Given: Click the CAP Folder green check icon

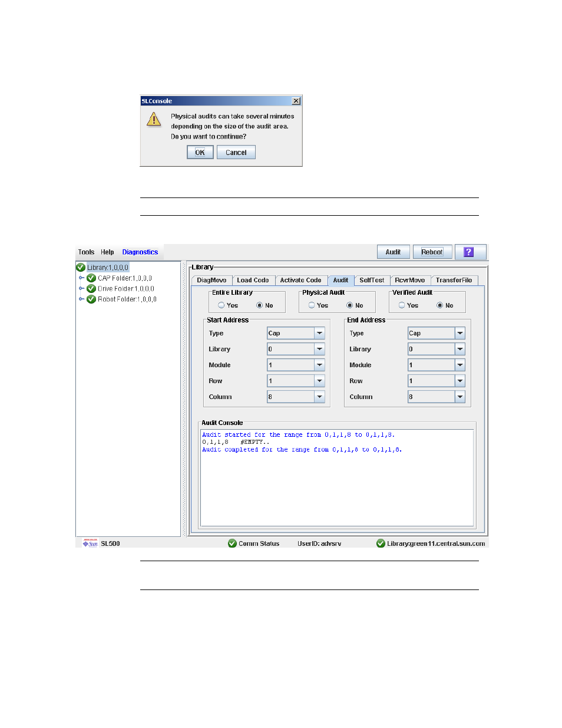Looking at the screenshot, I should [91, 278].
